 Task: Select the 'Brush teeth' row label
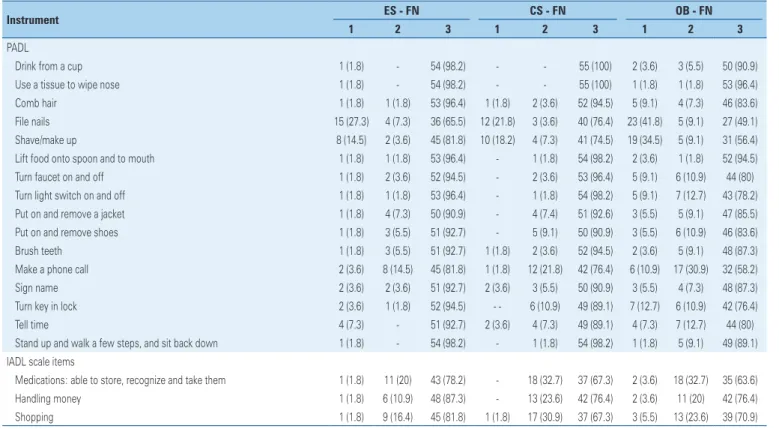click(x=38, y=251)
